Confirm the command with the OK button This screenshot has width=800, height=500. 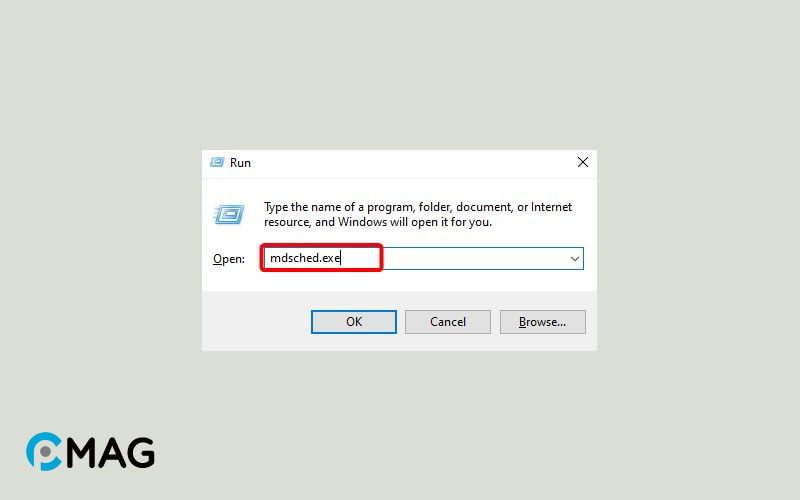pyautogui.click(x=354, y=322)
